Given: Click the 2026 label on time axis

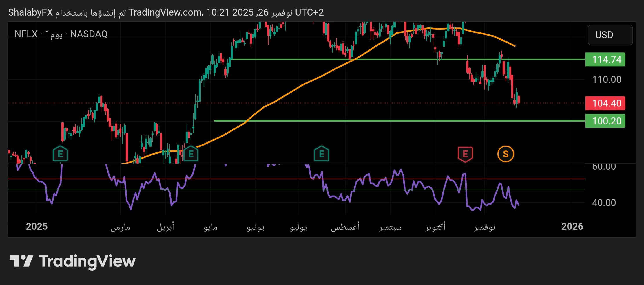Looking at the screenshot, I should click(572, 226).
